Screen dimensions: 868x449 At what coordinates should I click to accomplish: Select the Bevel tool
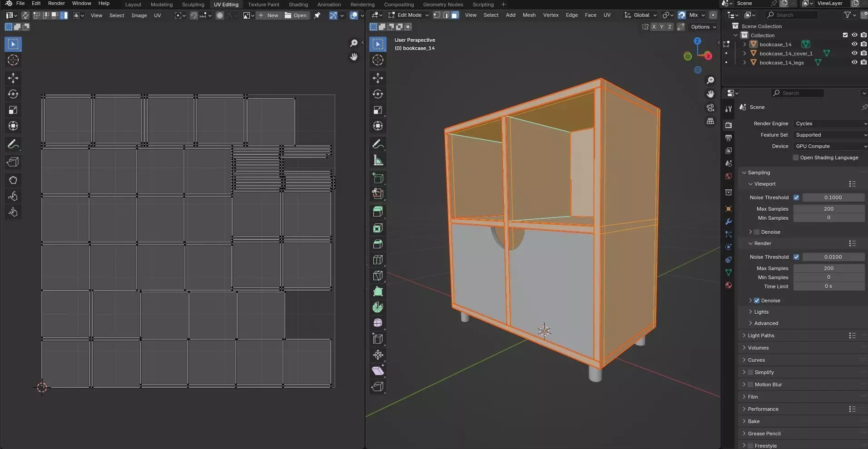378,244
